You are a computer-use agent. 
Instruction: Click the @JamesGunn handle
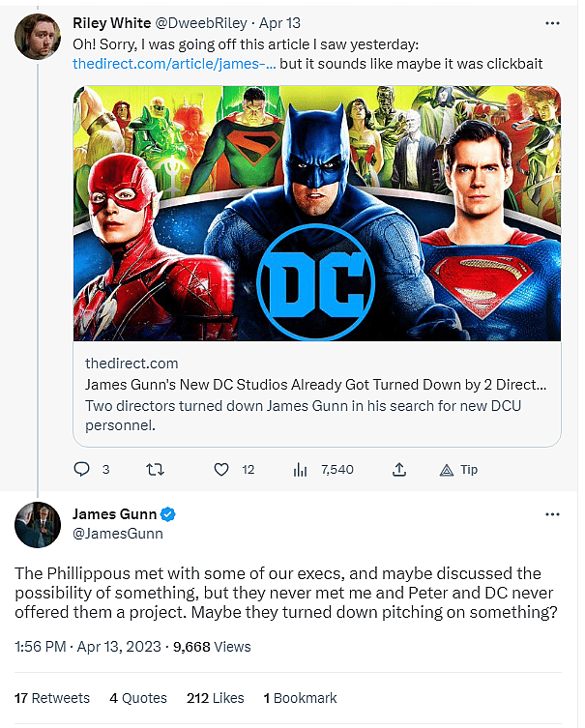117,533
